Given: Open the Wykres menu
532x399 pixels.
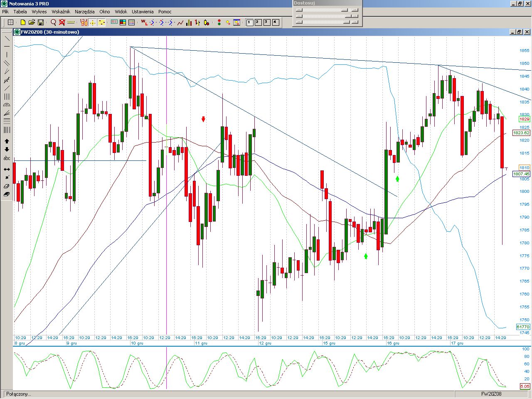Looking at the screenshot, I should (x=39, y=12).
